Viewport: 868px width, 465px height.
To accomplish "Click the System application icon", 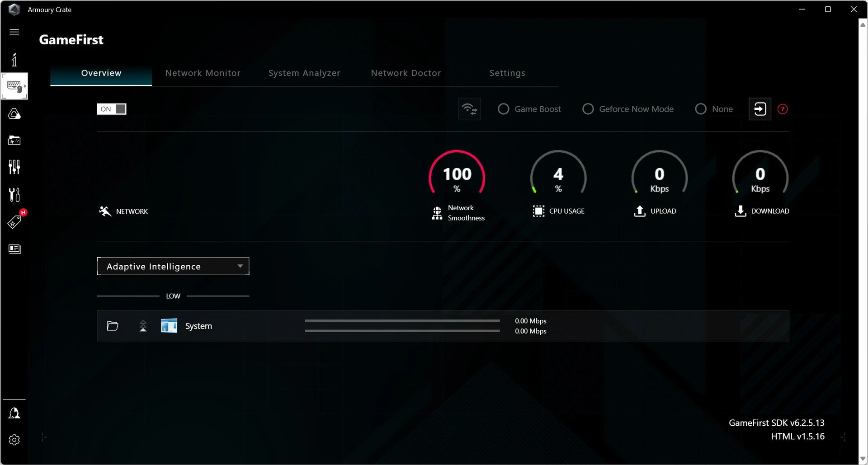I will [x=169, y=326].
